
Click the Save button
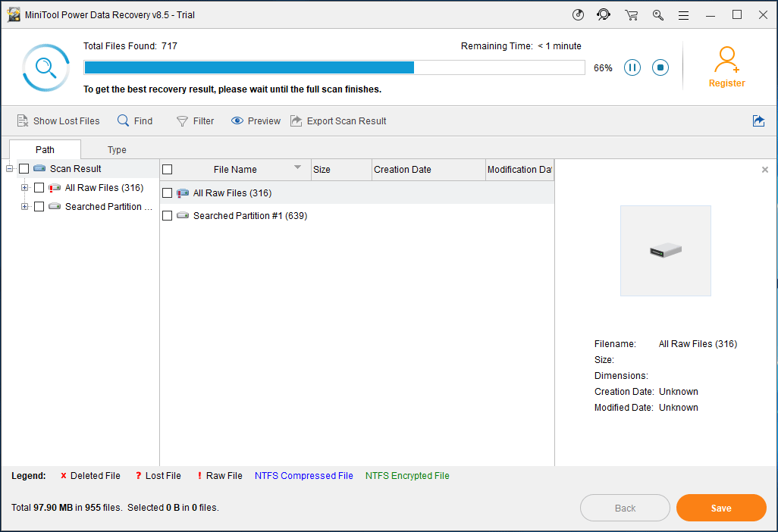(721, 508)
